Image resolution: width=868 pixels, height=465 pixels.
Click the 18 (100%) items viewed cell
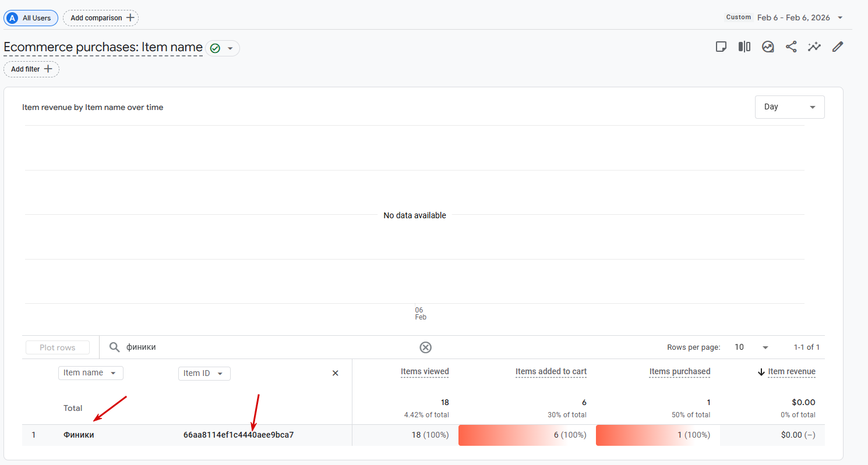tap(430, 435)
